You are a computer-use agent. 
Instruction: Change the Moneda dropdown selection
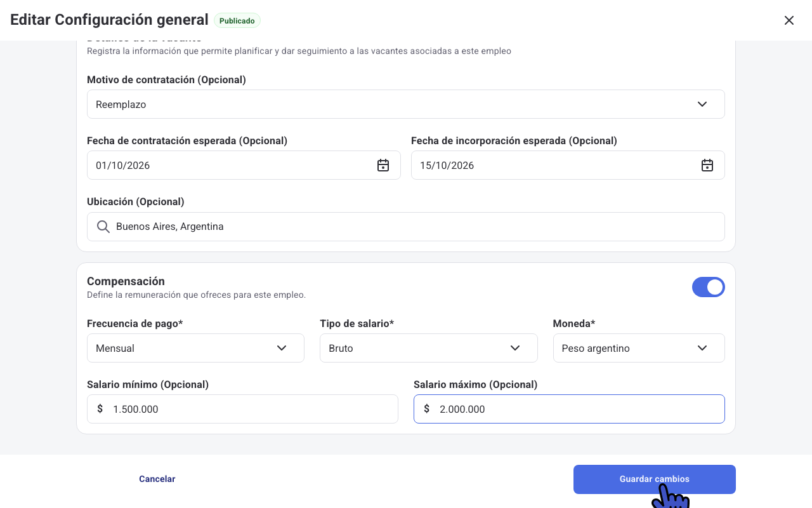(639, 348)
